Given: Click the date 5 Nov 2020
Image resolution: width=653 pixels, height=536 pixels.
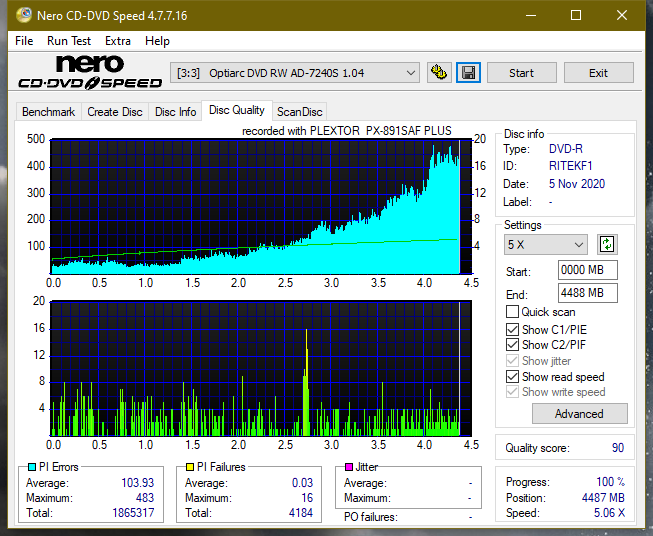Looking at the screenshot, I should 577,184.
